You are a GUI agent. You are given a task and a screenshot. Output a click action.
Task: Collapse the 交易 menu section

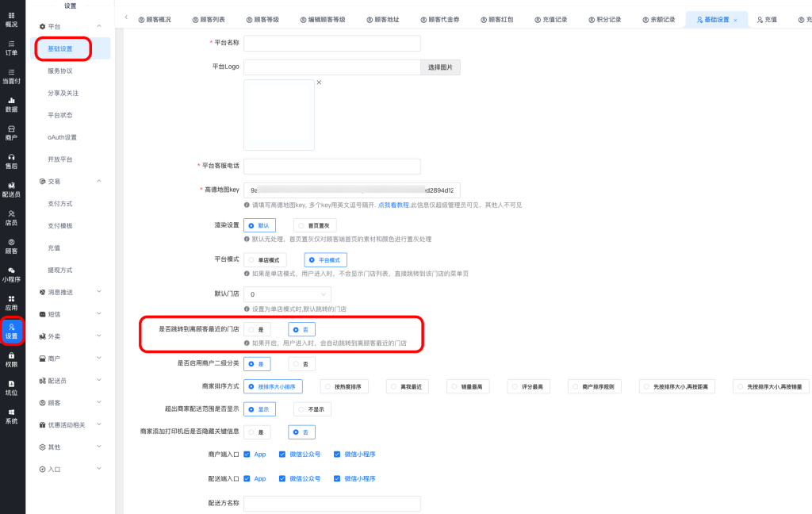98,181
